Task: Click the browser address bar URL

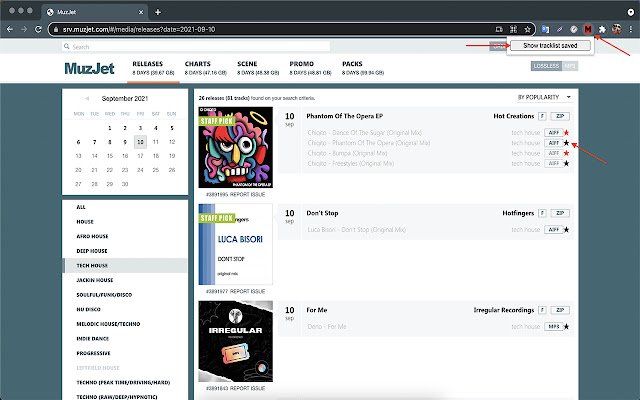Action: pos(139,29)
